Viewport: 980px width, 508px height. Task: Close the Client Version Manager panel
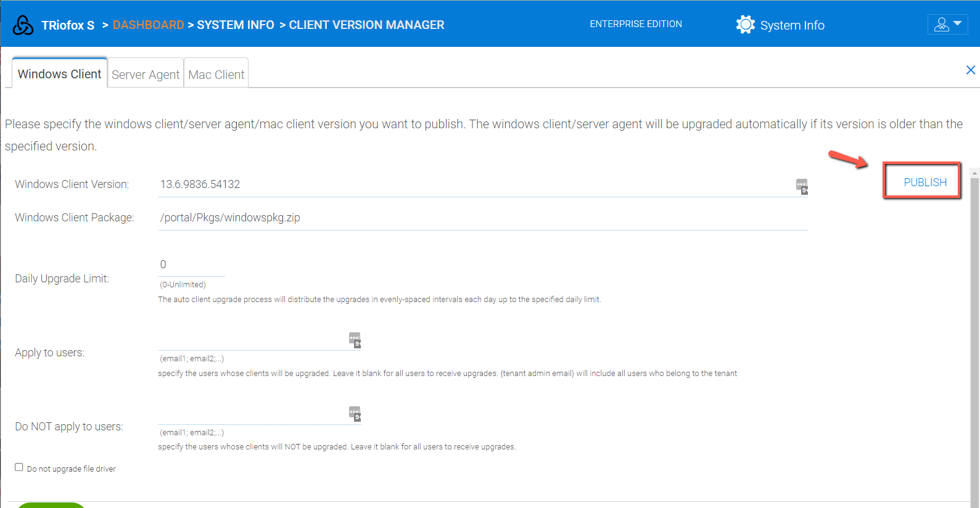tap(971, 70)
